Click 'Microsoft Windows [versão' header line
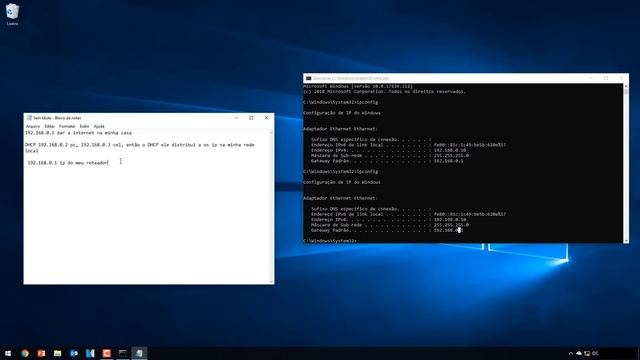This screenshot has height=360, width=640. (358, 86)
